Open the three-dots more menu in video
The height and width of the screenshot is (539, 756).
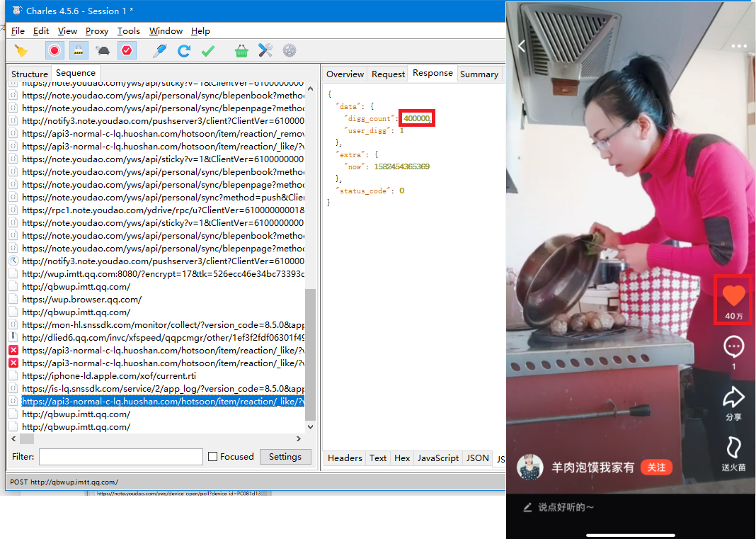tap(738, 46)
